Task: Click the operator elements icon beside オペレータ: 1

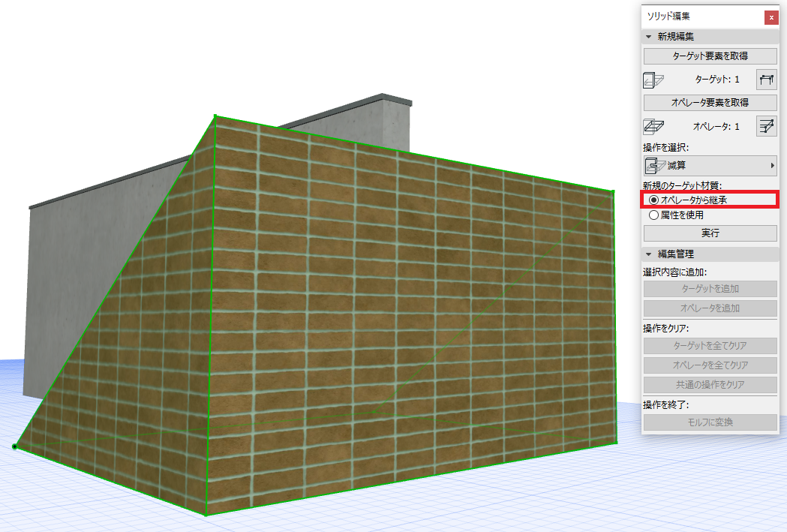Action: (653, 127)
